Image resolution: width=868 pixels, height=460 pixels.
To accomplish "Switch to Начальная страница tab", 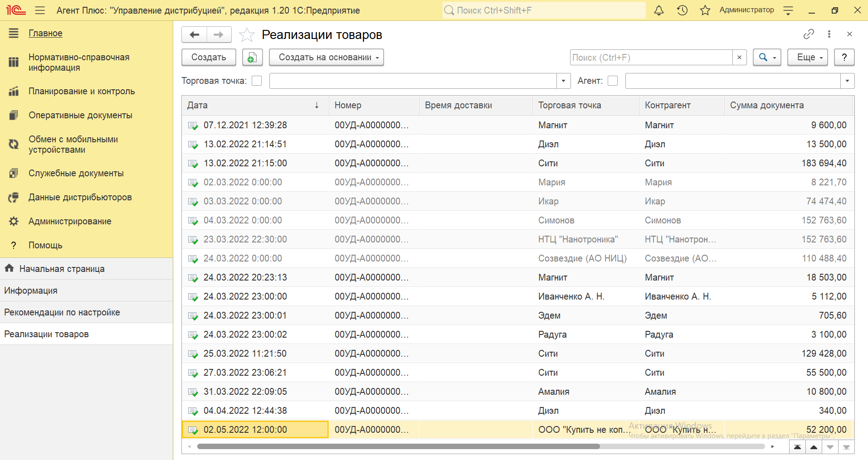I will pyautogui.click(x=62, y=269).
